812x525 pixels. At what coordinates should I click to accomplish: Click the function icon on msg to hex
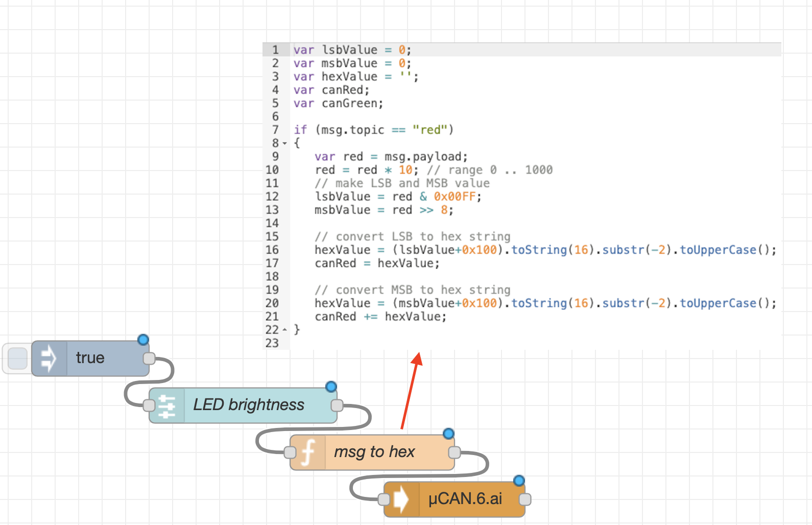308,452
